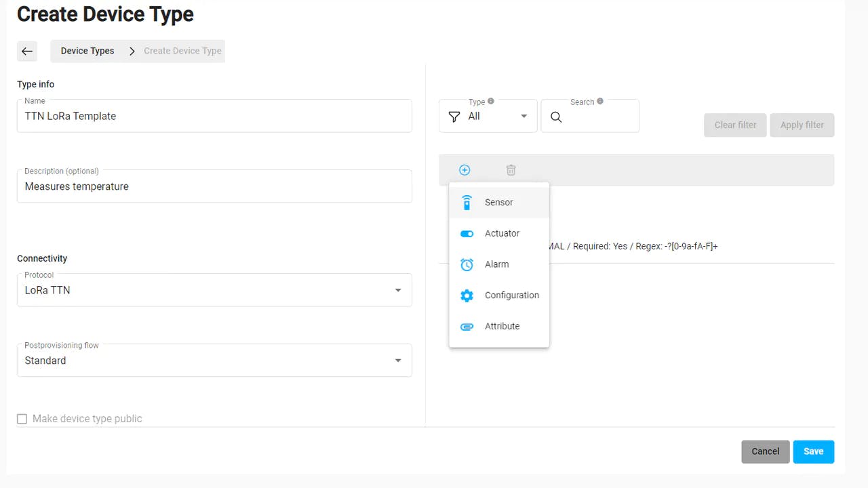Choose Sensor from the add menu

tap(499, 202)
